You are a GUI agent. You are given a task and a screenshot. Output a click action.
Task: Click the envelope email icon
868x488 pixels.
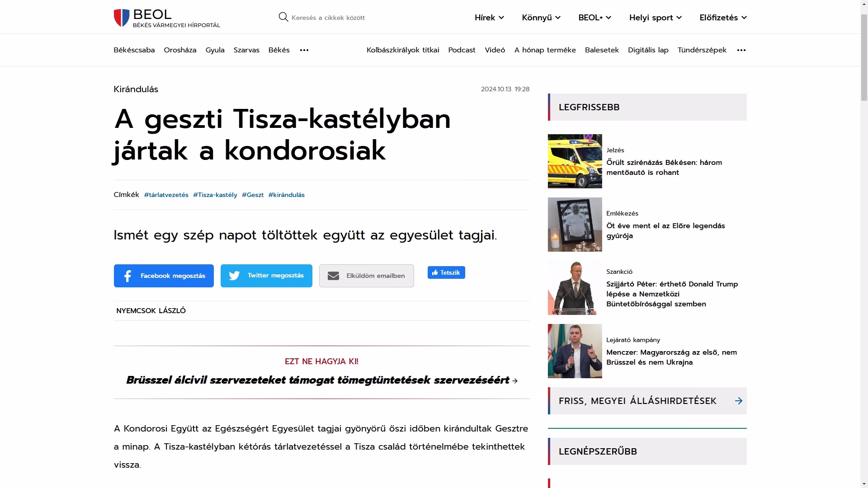click(x=333, y=276)
